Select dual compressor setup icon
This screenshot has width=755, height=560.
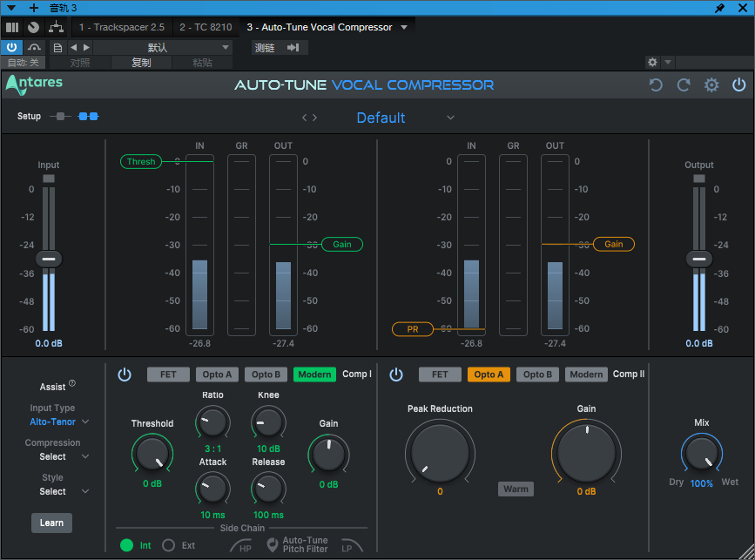[x=88, y=116]
